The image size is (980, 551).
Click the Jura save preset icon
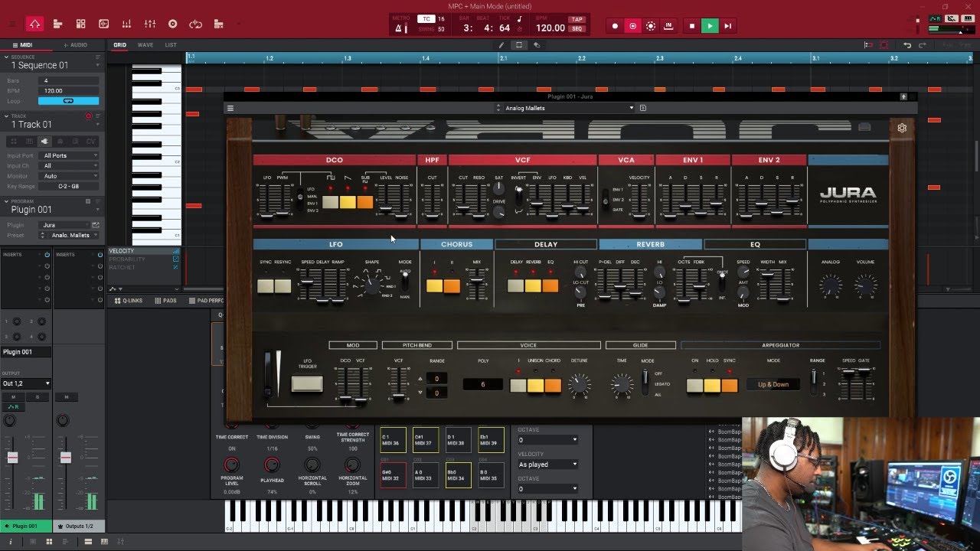pos(643,108)
